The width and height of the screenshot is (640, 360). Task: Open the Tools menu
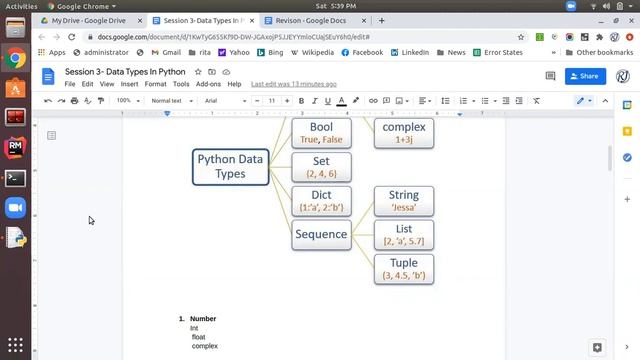[181, 84]
